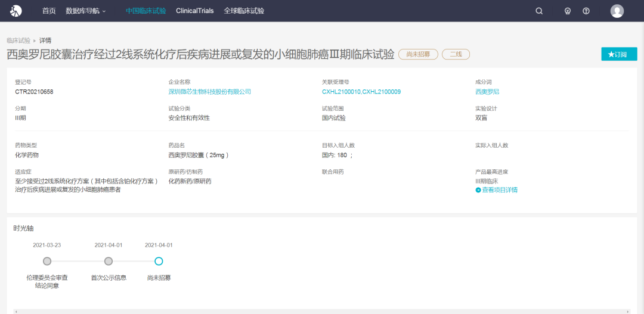Viewport: 644px width, 314px height.
Task: Switch to the 中国临床试验 tab
Action: tap(146, 11)
